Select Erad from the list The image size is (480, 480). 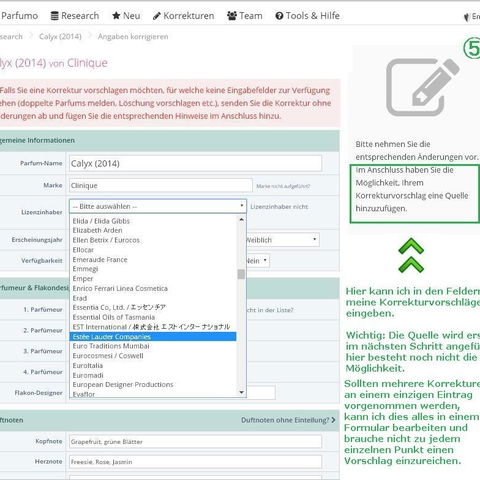coord(153,298)
